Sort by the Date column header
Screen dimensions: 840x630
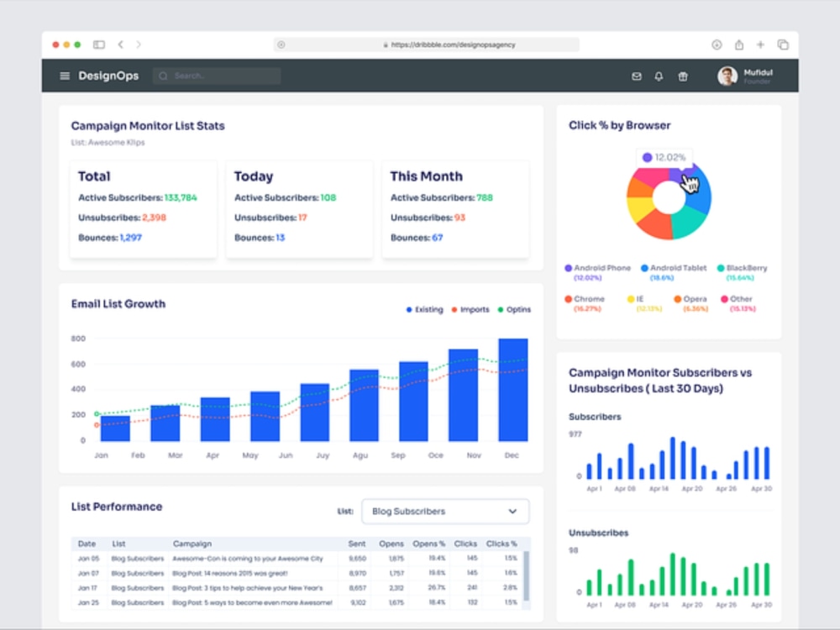(87, 543)
